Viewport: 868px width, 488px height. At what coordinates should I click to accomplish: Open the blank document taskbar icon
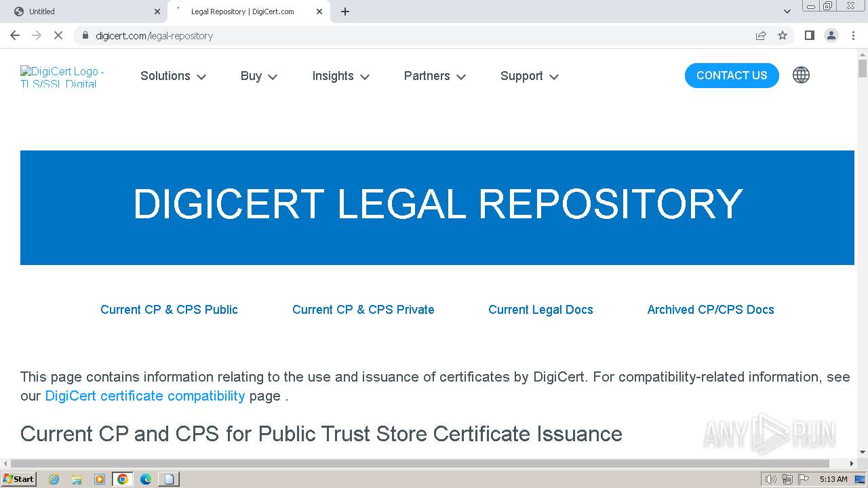tap(169, 479)
